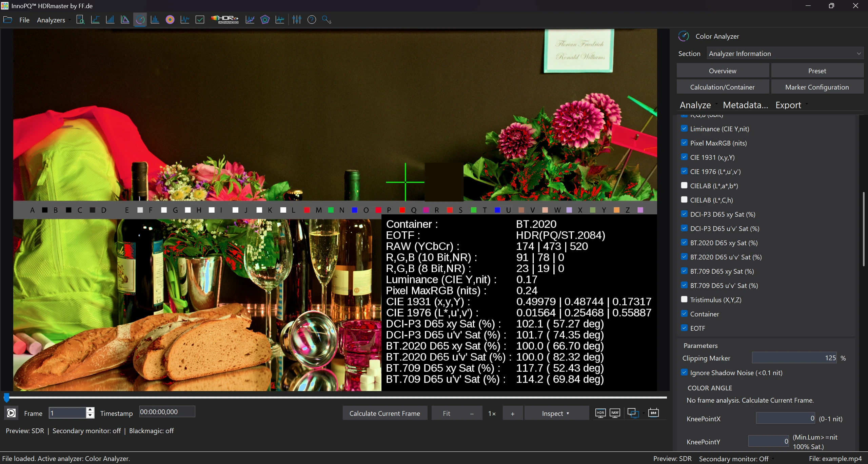Screen dimensions: 868x464
Task: Click the Timestamp input field
Action: (x=167, y=412)
